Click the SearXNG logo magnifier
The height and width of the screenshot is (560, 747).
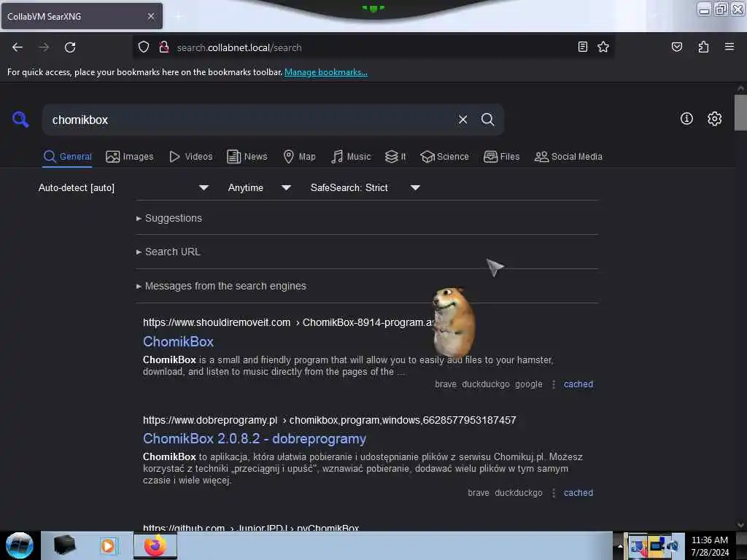(x=20, y=120)
